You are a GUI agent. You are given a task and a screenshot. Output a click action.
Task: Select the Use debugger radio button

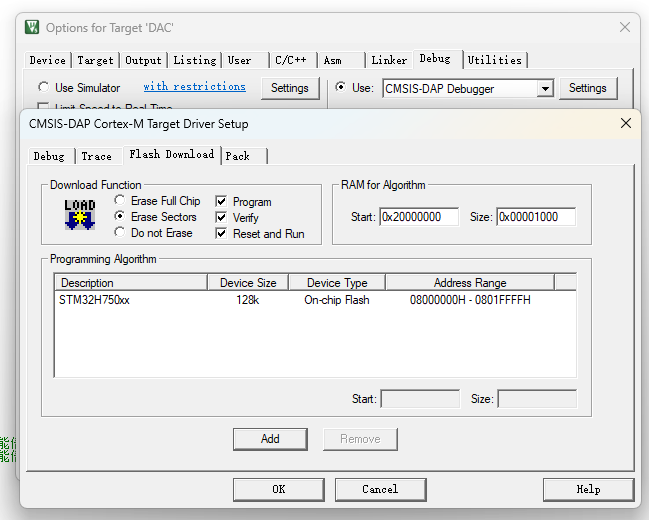(x=340, y=87)
